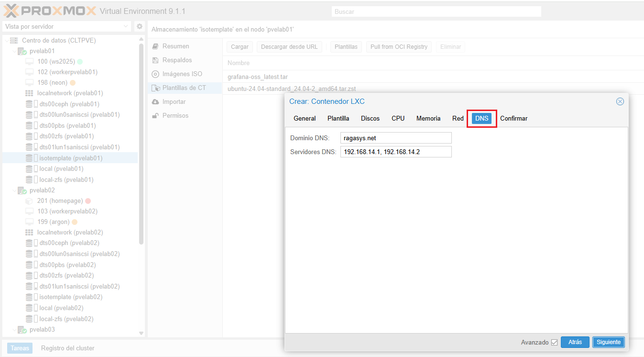Focus the Dominio DNS field

(x=396, y=138)
